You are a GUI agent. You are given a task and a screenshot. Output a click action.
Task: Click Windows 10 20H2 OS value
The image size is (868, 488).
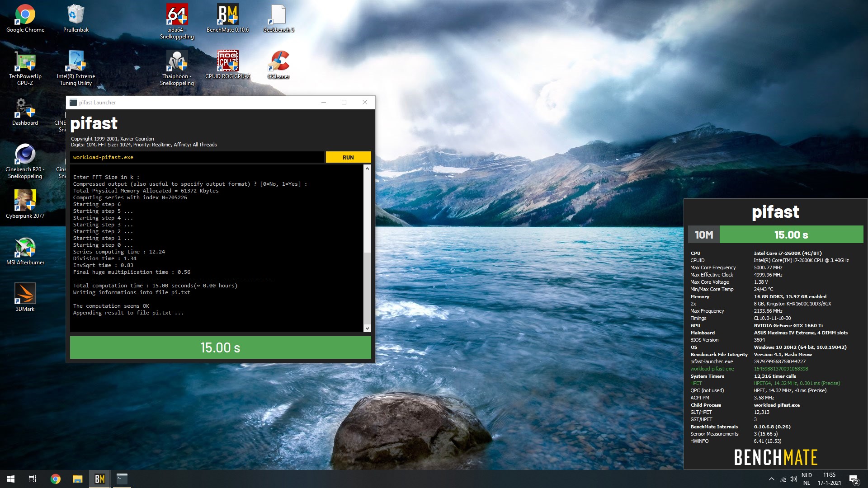coord(800,347)
